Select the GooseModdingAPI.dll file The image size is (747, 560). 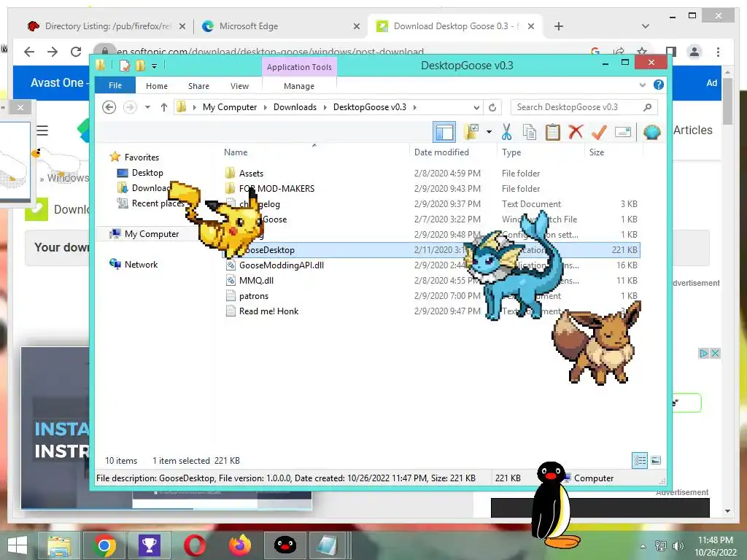(281, 265)
